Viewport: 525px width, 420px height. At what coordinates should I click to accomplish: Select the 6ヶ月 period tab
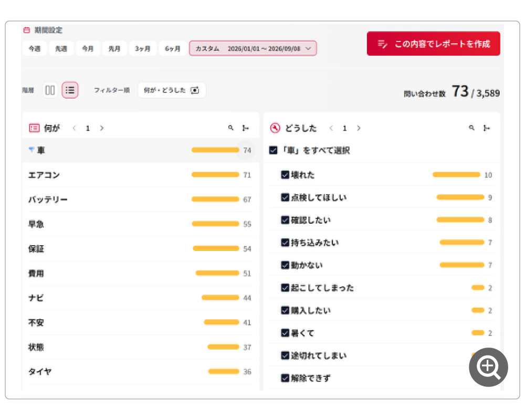click(172, 49)
